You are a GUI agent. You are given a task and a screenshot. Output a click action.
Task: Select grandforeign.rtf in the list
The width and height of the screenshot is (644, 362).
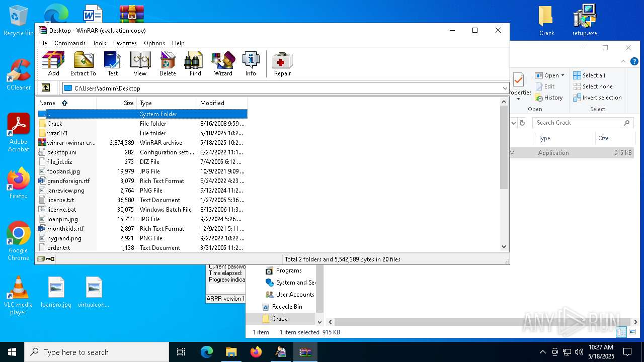point(142,181)
